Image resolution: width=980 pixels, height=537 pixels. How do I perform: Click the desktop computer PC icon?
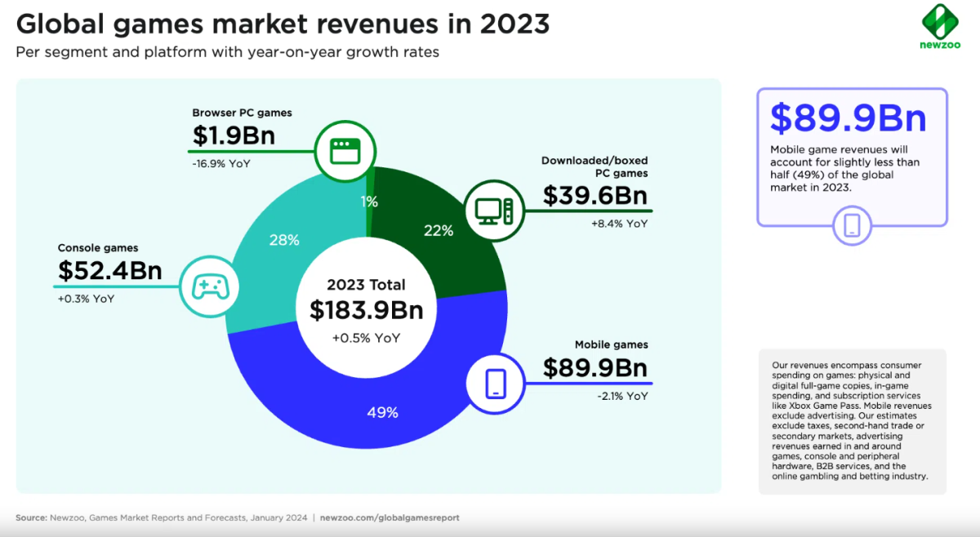point(494,211)
